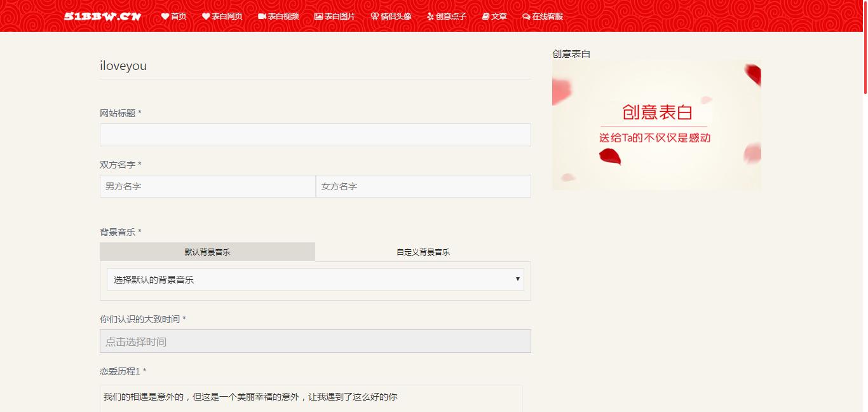
Task: Click the asterisk icon on 创意点子
Action: click(x=429, y=17)
